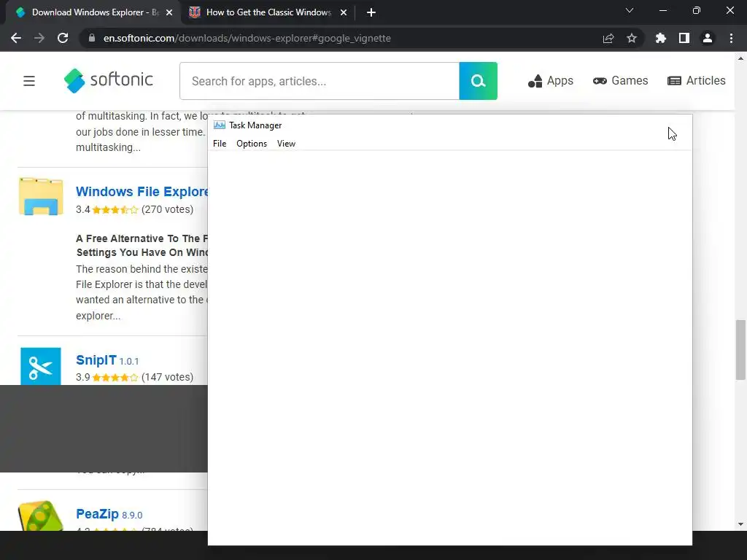Click the PeaZip app icon
Viewport: 747px width, 560px height.
click(x=41, y=516)
